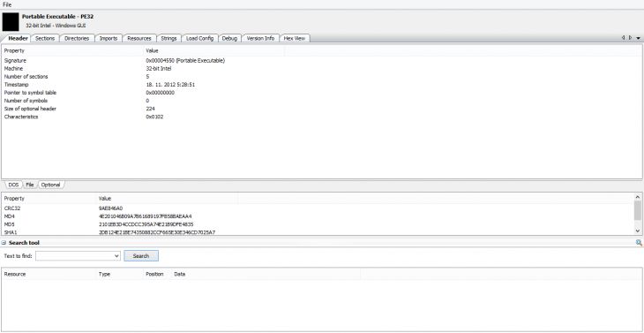Viewport: 644px width, 333px height.
Task: Collapse the Search tool section
Action: pos(4,243)
